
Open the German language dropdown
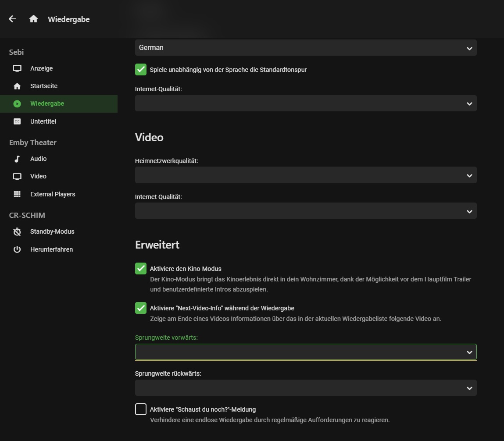tap(305, 48)
